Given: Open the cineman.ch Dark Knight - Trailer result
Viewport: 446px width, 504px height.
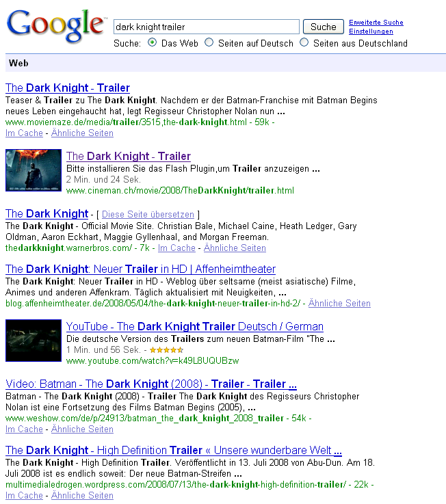Looking at the screenshot, I should coord(129,156).
